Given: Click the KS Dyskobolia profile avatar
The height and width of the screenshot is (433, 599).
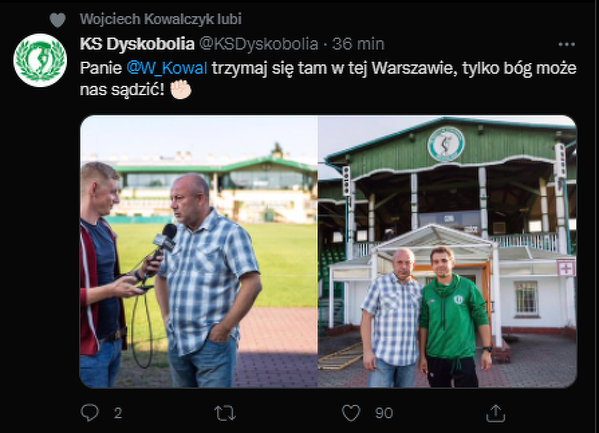Looking at the screenshot, I should 40,60.
